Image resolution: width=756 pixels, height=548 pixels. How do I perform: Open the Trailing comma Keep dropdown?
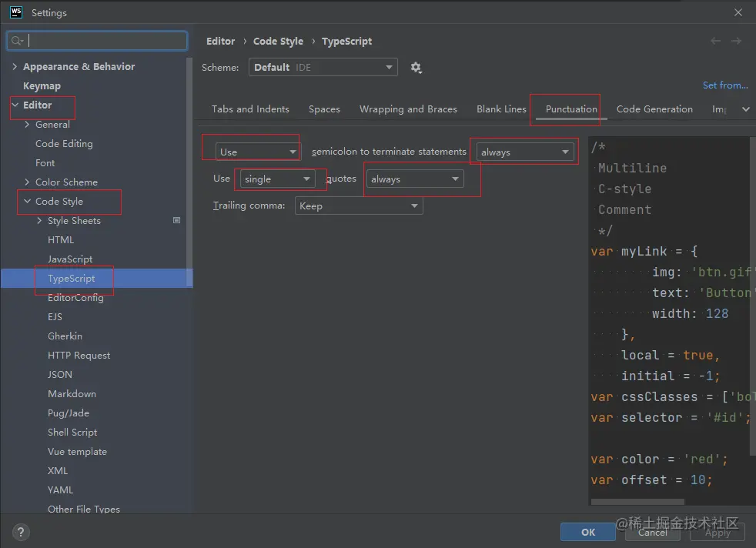click(x=359, y=206)
